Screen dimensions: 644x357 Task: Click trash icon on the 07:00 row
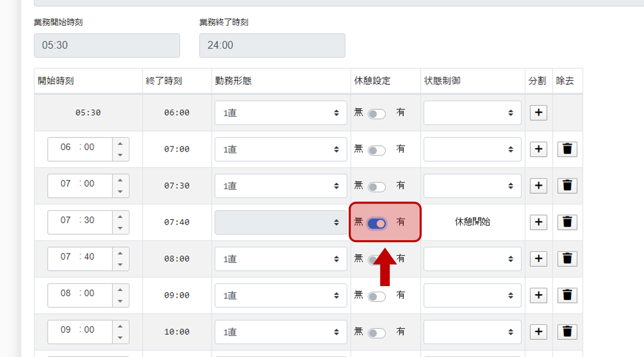pyautogui.click(x=567, y=185)
